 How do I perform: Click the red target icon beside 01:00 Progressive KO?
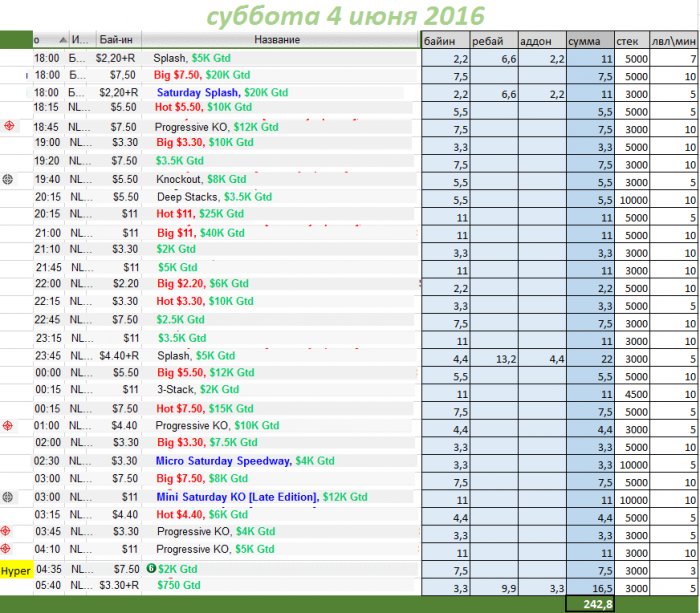click(8, 425)
